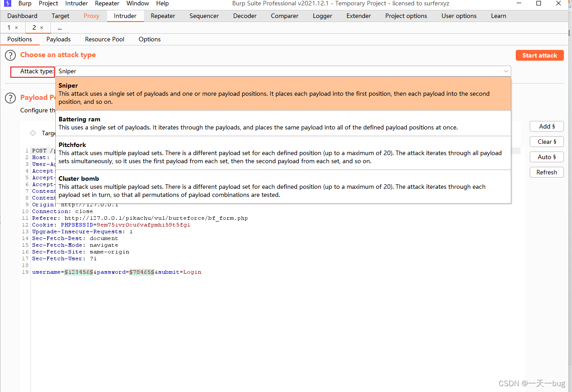Click the PHPSESSID cookie value
The height and width of the screenshot is (392, 572).
point(144,225)
